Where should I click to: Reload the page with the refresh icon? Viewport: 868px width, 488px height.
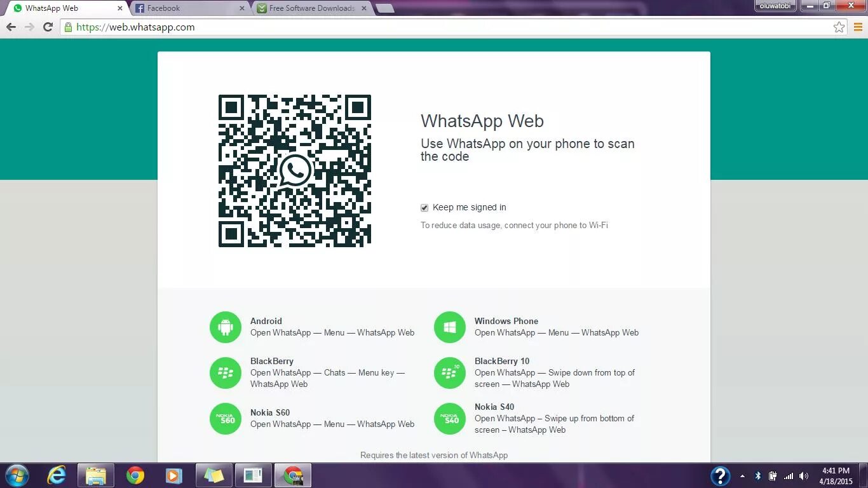pos(48,27)
